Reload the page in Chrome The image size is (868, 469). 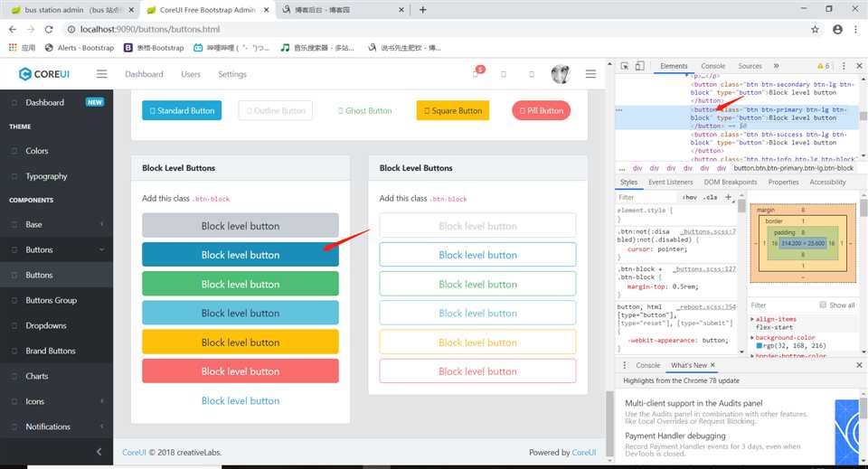coord(49,29)
